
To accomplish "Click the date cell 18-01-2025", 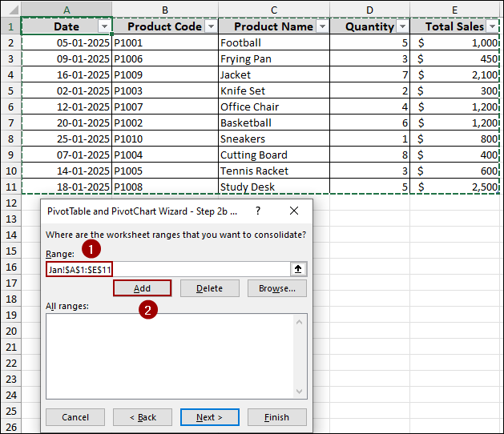I will point(67,187).
